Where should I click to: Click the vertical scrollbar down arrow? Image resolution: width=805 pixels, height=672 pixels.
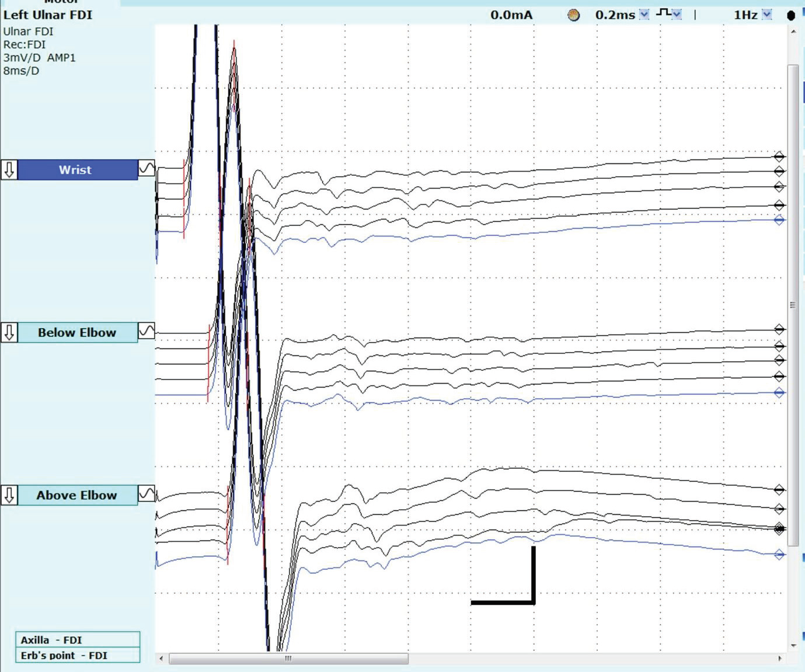click(793, 645)
